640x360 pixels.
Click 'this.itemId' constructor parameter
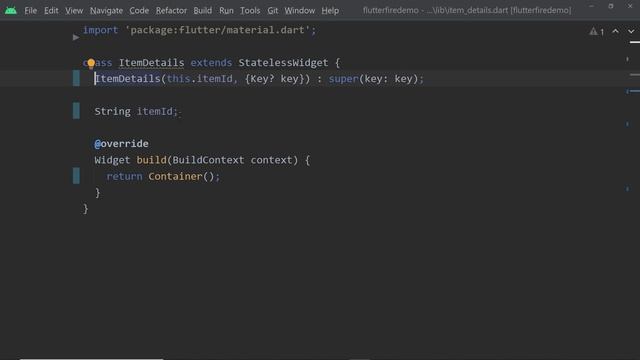[x=200, y=79]
